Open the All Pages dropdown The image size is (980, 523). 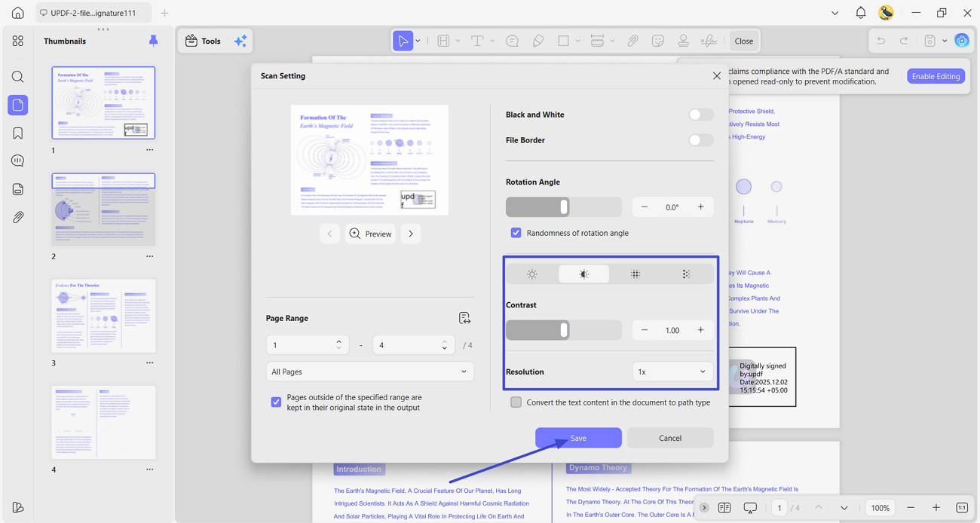(369, 372)
